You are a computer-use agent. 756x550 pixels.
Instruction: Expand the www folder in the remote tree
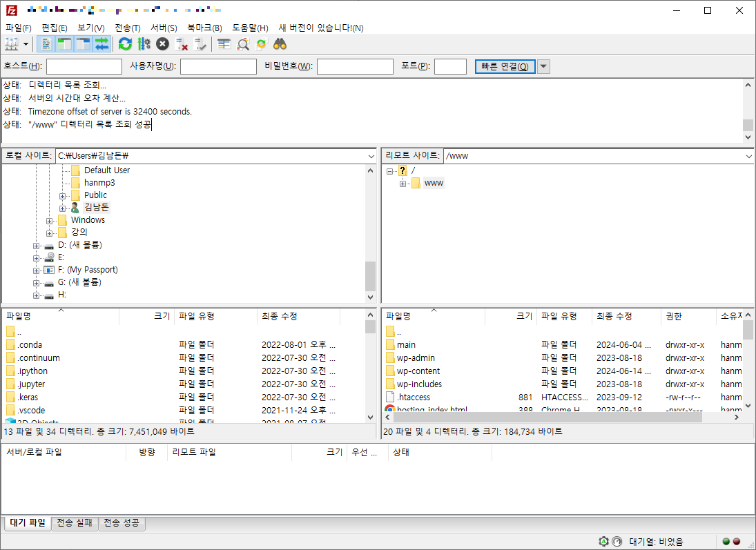[x=403, y=183]
